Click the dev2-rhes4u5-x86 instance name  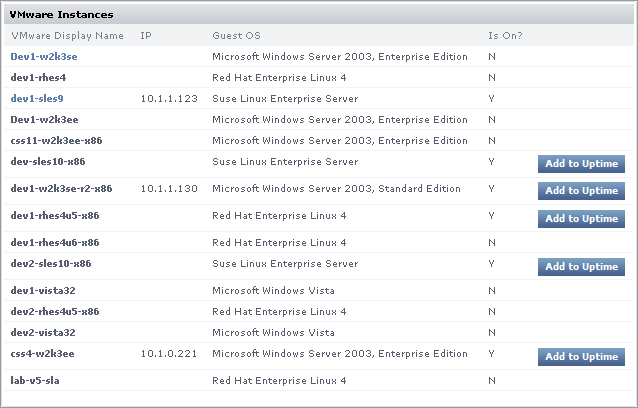[x=55, y=312]
